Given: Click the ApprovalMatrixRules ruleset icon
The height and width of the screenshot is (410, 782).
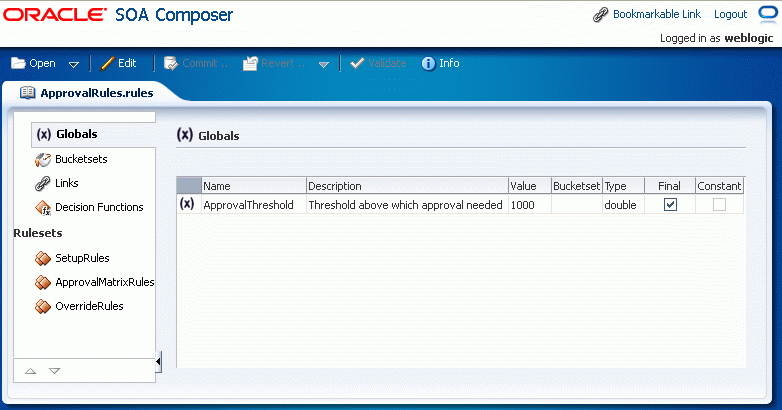Looking at the screenshot, I should click(43, 282).
